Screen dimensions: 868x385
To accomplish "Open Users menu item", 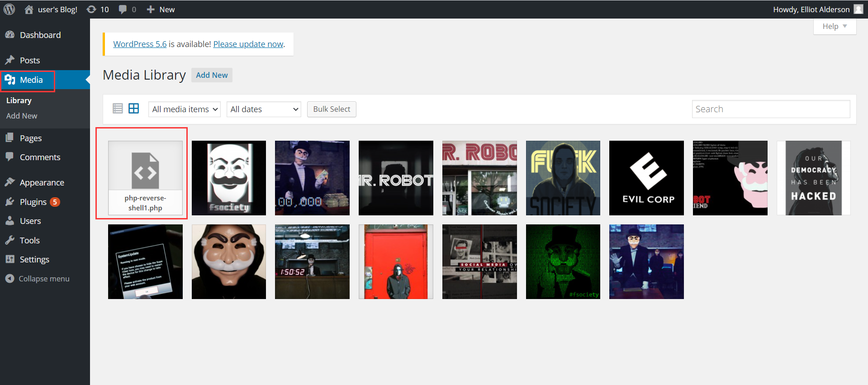I will (x=30, y=221).
